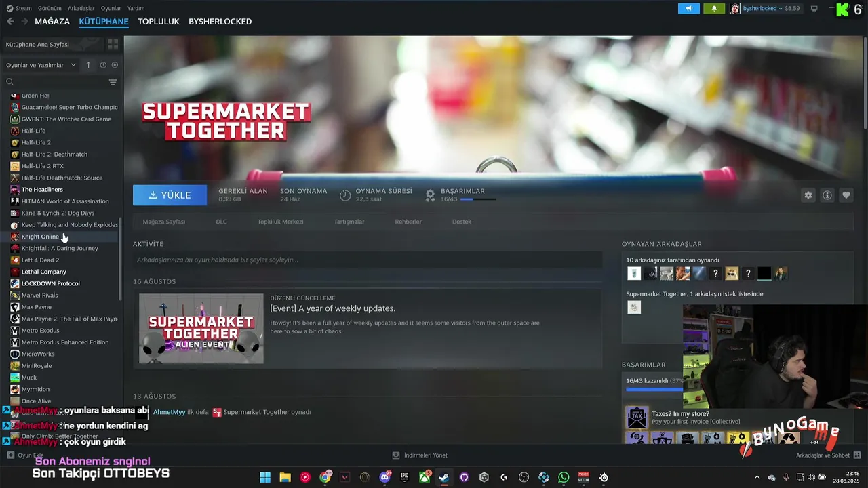This screenshot has width=868, height=488.
Task: Open the green notifications bell
Action: tap(713, 8)
